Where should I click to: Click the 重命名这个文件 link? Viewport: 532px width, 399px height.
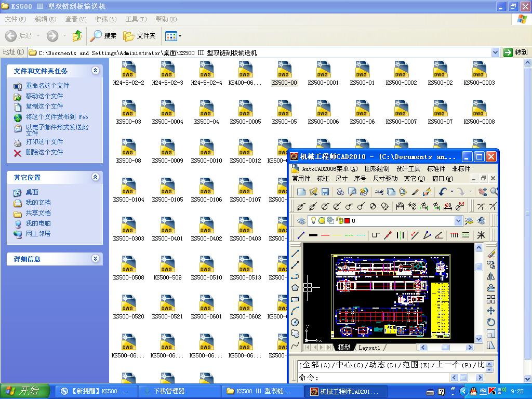pyautogui.click(x=47, y=85)
